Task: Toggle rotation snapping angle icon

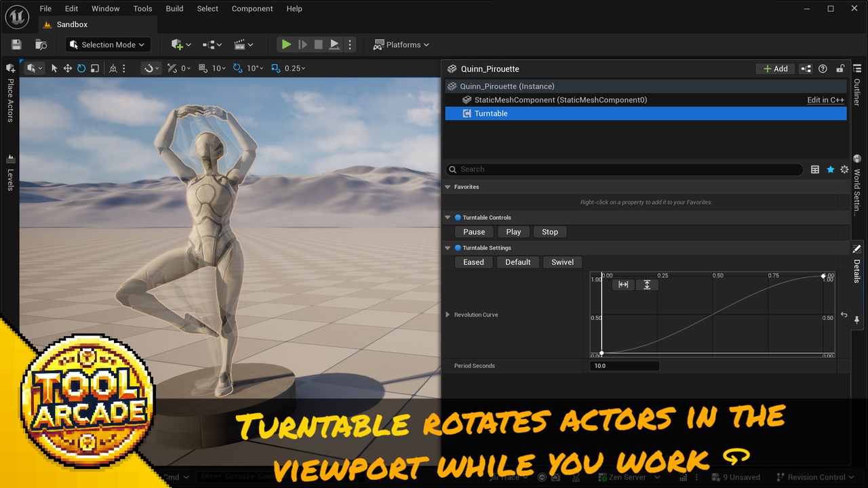Action: tap(237, 68)
